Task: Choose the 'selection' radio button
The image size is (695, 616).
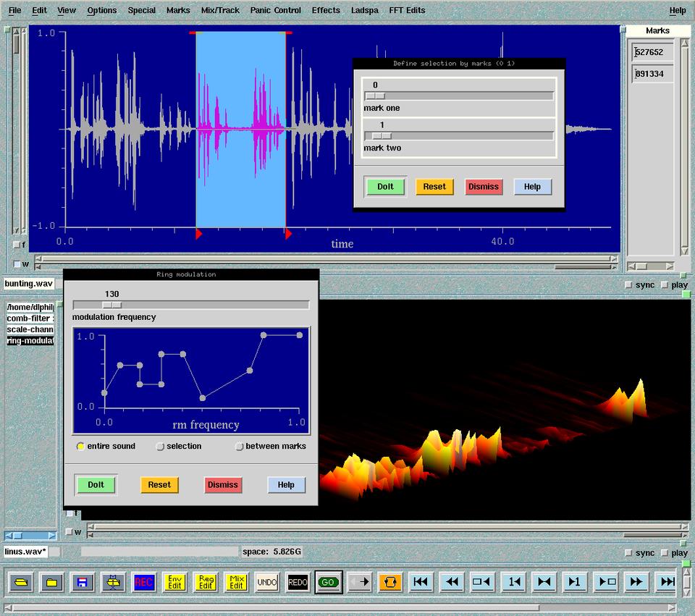Action: [161, 447]
